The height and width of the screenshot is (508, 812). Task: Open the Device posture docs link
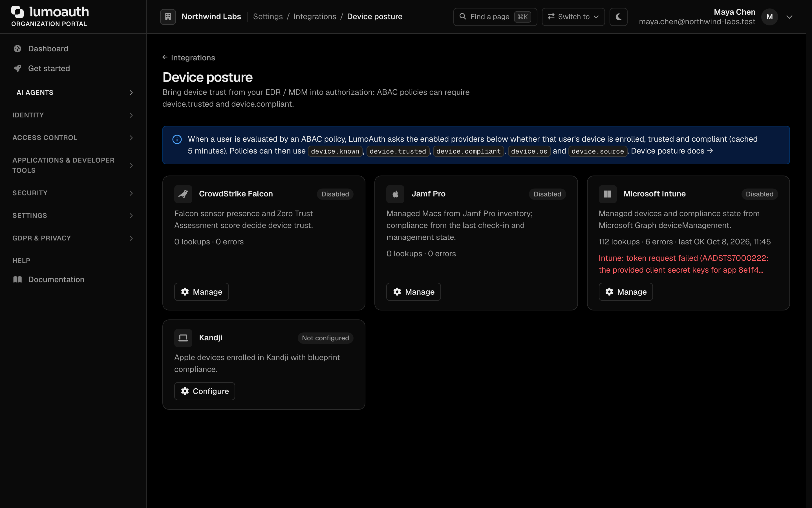(x=672, y=151)
